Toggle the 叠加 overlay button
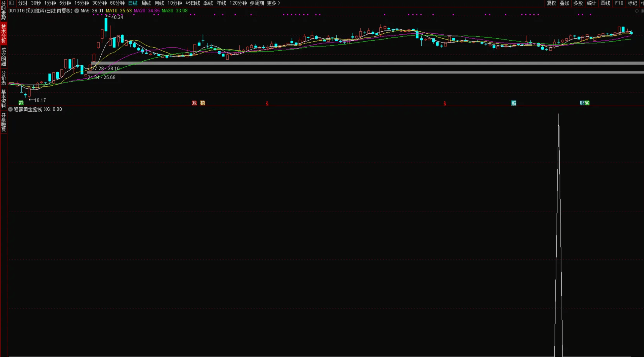Viewport: 644px width, 357px height. (565, 3)
